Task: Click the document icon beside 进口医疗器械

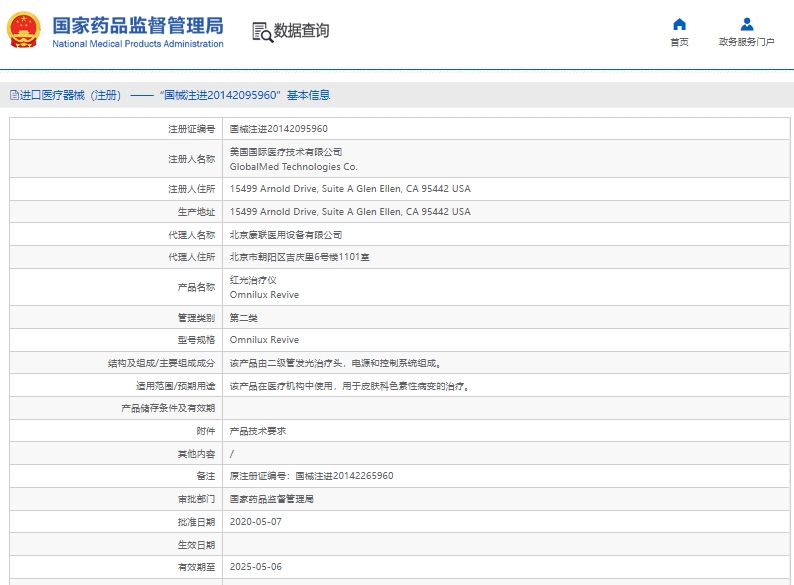Action: [14, 95]
